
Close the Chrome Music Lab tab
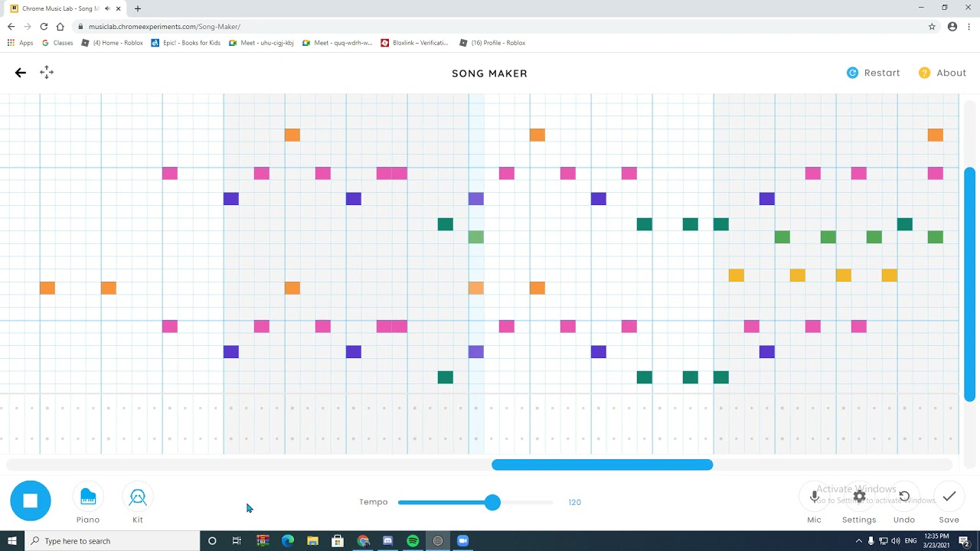point(119,8)
